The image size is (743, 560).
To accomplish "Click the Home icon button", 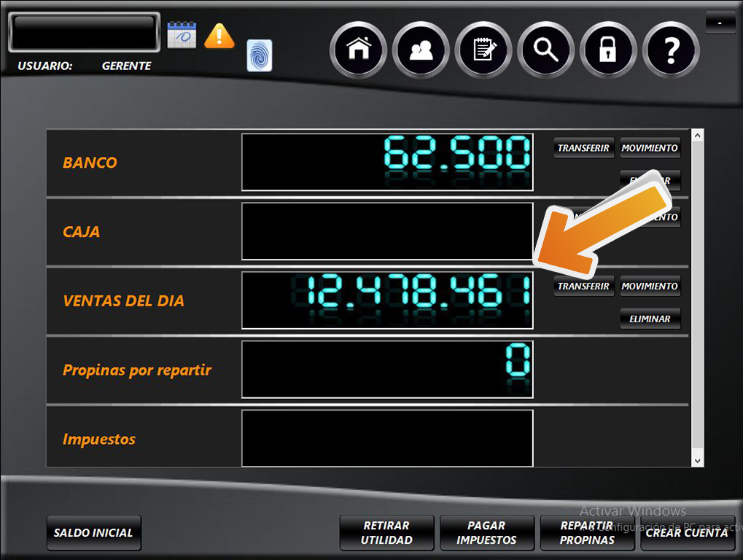I will (358, 50).
